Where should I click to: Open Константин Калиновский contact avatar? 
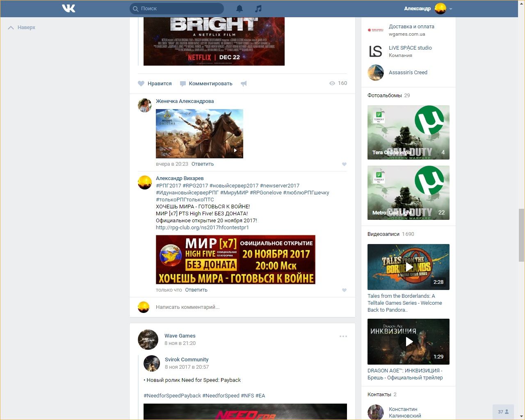coord(376,412)
